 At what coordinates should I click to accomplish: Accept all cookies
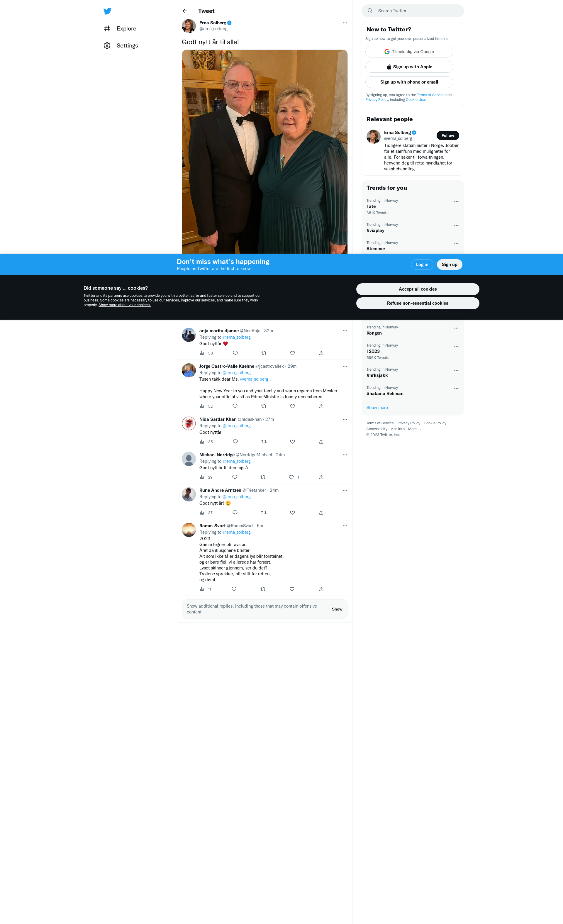pos(418,289)
